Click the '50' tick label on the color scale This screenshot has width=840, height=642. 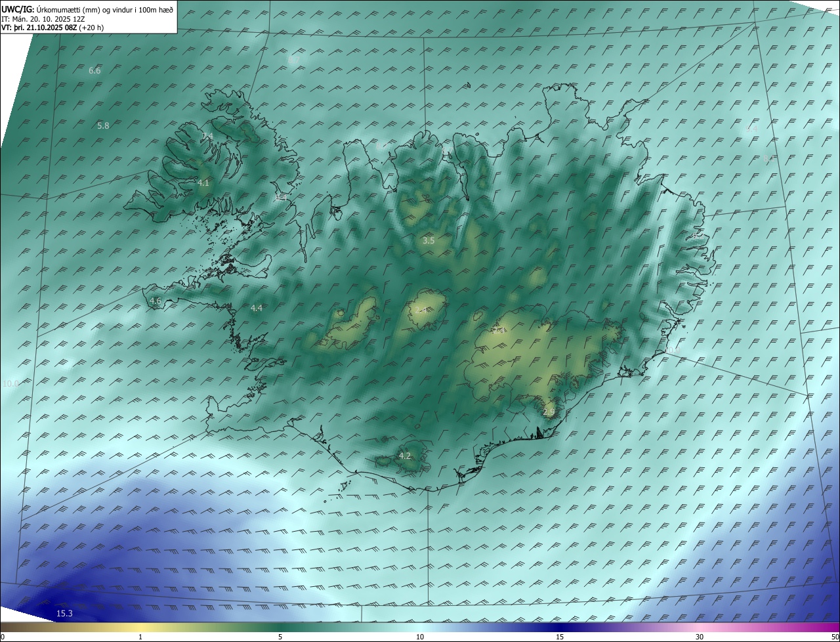pyautogui.click(x=835, y=637)
